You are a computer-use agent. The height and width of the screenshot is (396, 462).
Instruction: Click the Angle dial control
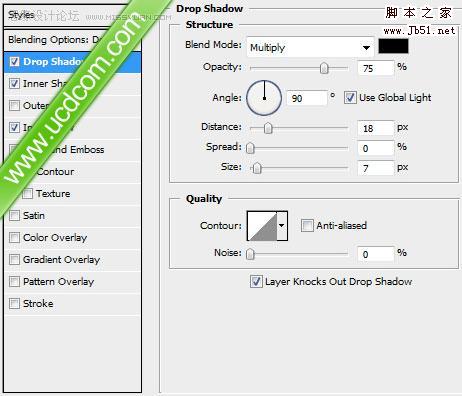[x=264, y=98]
